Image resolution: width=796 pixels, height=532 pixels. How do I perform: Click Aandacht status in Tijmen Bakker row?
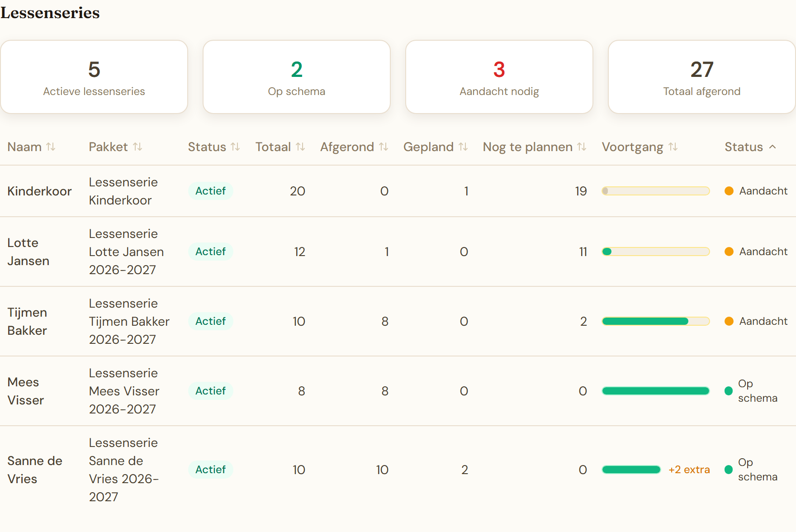756,321
